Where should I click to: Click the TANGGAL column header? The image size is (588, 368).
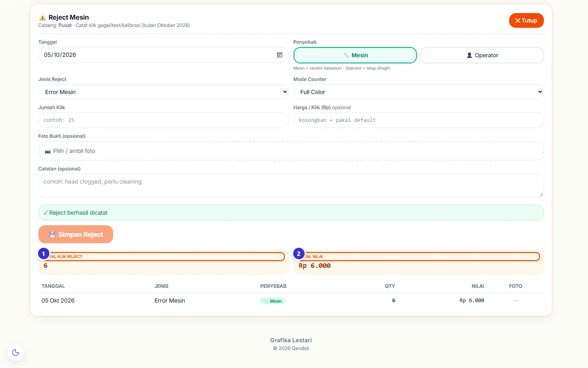53,286
